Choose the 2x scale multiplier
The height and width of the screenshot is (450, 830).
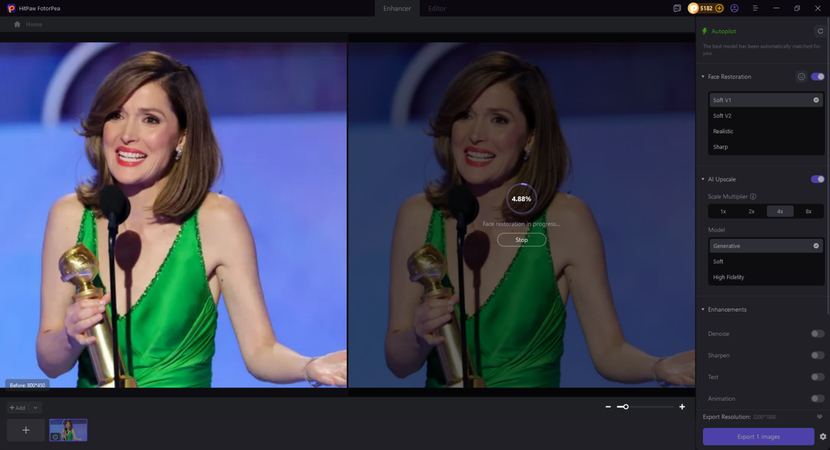pos(752,211)
